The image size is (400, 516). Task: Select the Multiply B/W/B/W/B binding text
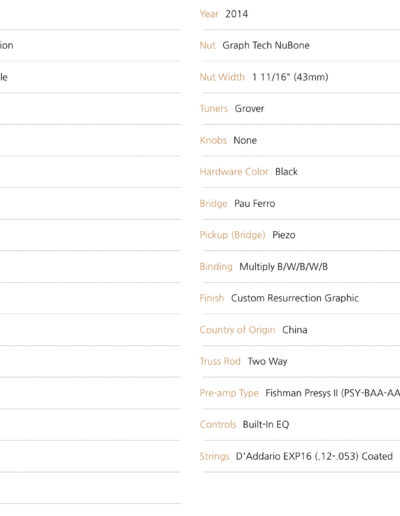pyautogui.click(x=284, y=267)
